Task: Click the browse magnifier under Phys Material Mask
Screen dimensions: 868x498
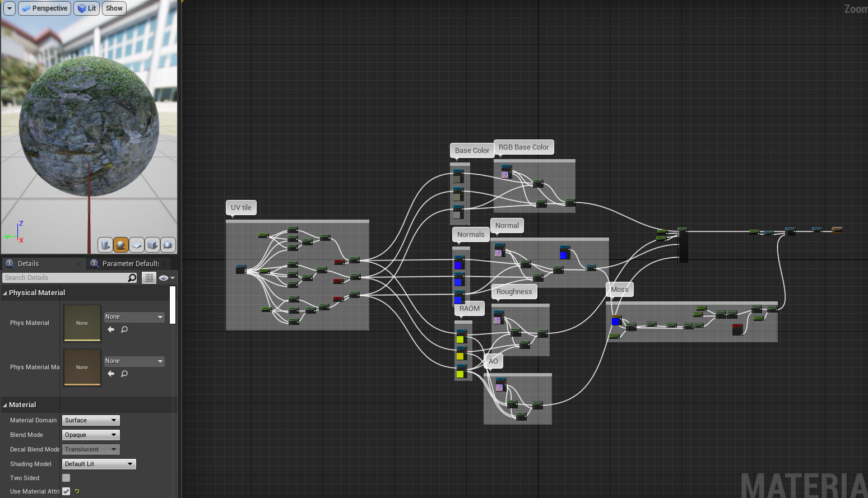Action: 124,374
